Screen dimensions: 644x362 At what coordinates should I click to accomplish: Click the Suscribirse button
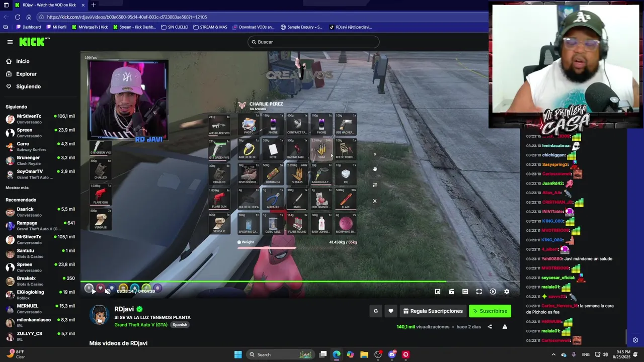pyautogui.click(x=490, y=311)
